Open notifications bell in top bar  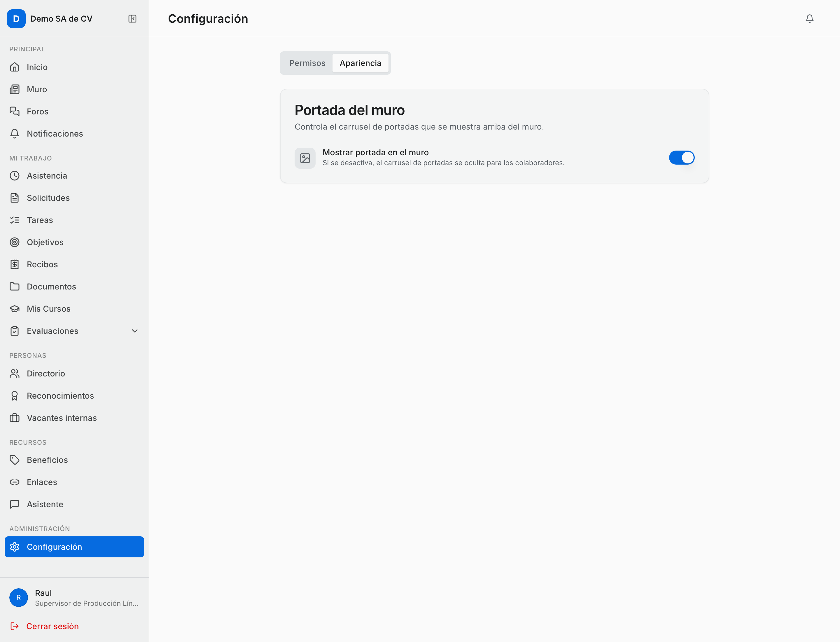click(x=809, y=19)
